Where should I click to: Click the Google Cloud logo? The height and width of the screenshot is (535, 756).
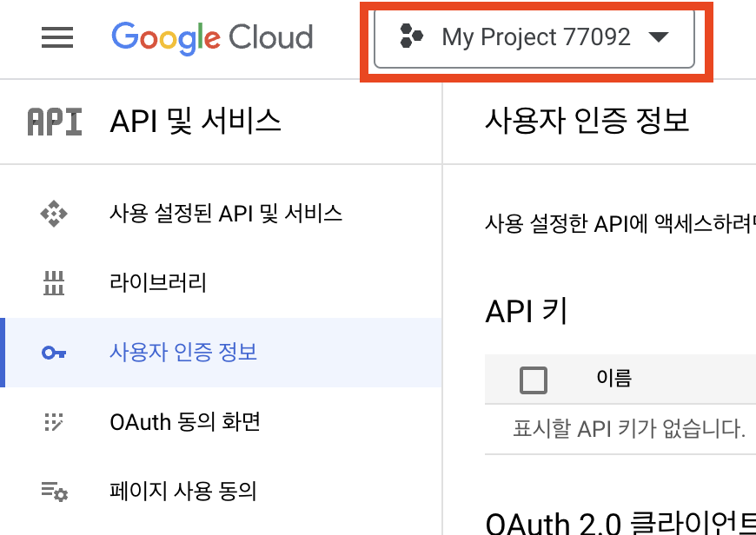point(212,37)
